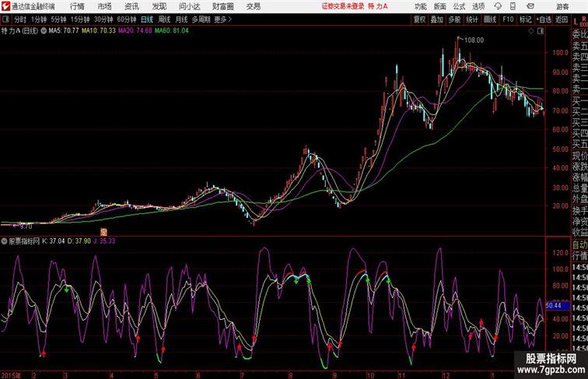This screenshot has width=588, height=379.
Task: Click the J: 35.33 value label
Action: (x=104, y=241)
